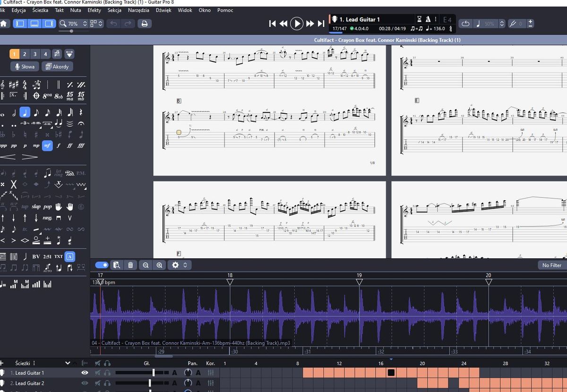The height and width of the screenshot is (392, 567).
Task: Enable the loop playback button
Action: click(x=465, y=23)
